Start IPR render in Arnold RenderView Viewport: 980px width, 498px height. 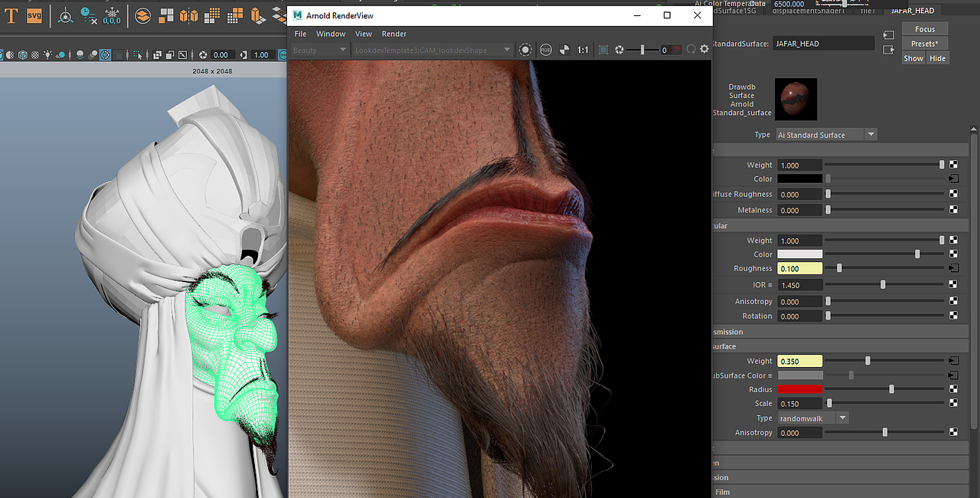click(x=525, y=50)
